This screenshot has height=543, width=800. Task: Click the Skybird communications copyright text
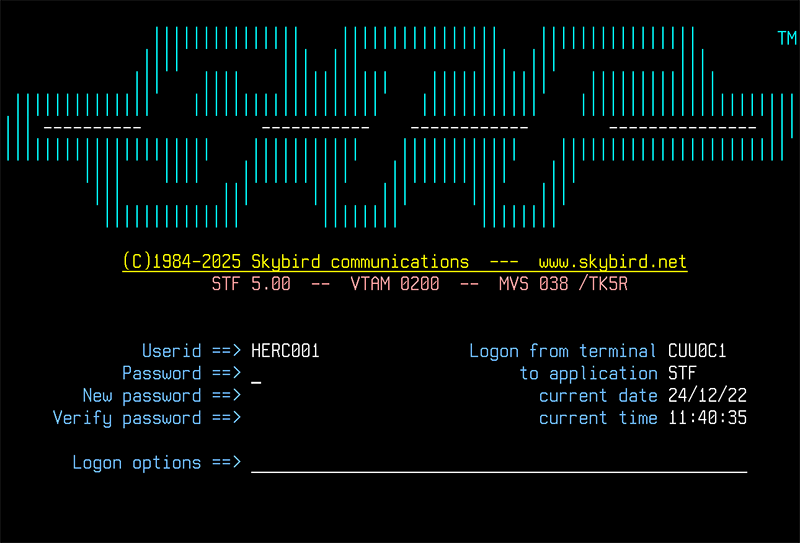(x=295, y=262)
